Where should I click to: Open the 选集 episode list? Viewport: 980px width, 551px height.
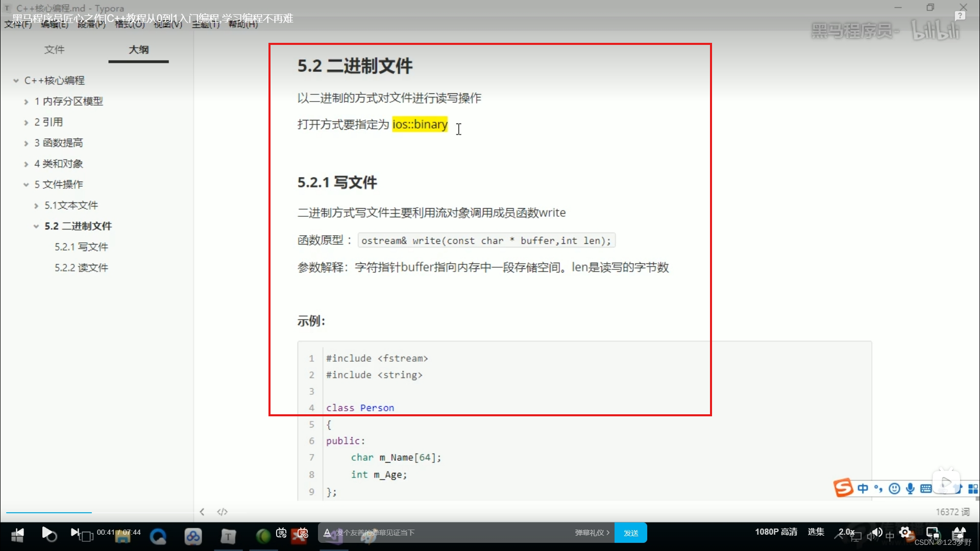[x=816, y=532]
